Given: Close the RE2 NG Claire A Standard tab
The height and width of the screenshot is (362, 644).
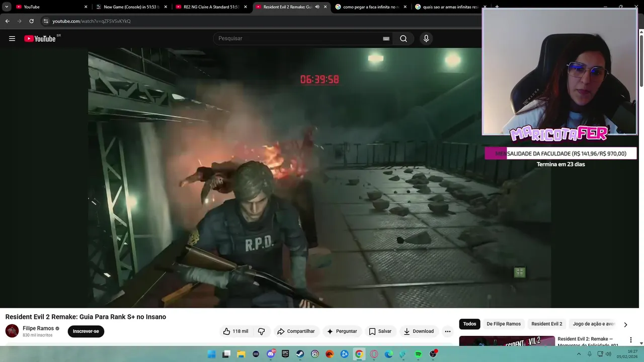Looking at the screenshot, I should 246,7.
